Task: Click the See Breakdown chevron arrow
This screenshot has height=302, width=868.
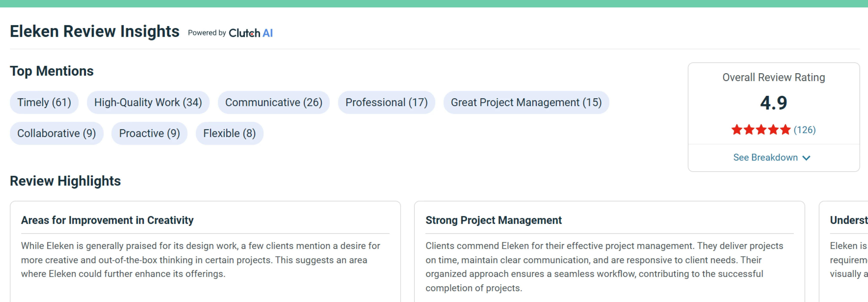Action: pyautogui.click(x=806, y=158)
